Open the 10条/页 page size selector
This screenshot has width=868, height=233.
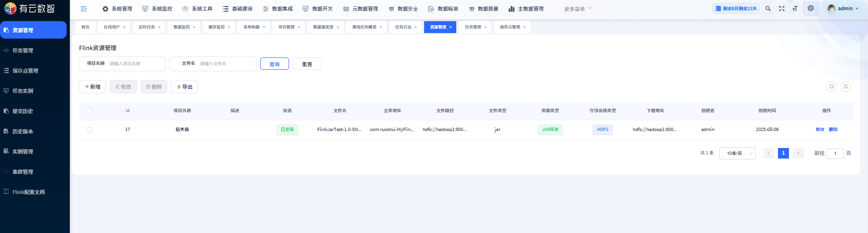(737, 153)
